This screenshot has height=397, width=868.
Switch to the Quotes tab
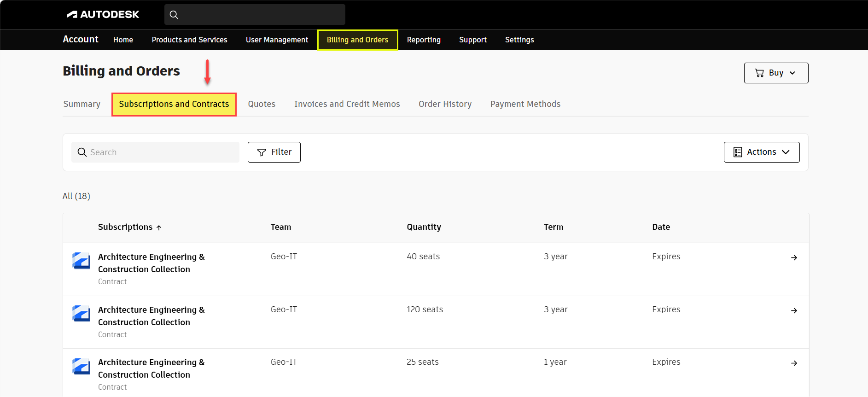[x=262, y=104]
